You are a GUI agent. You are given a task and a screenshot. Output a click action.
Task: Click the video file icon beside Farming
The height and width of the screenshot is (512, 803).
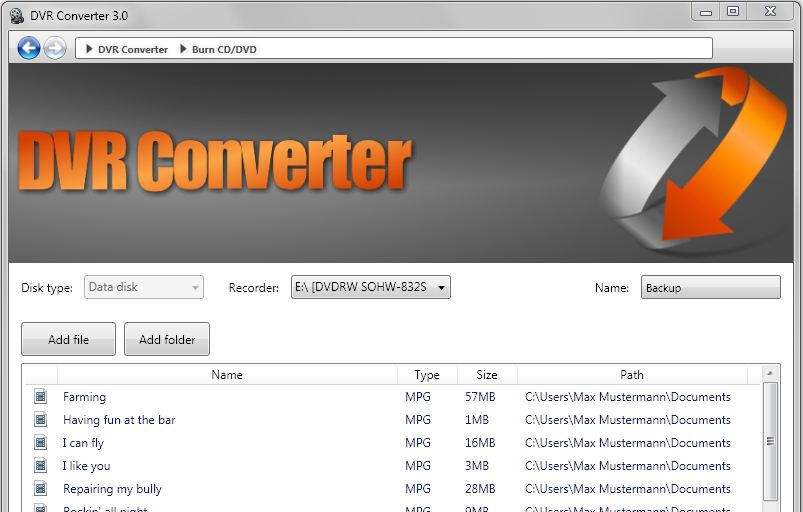pos(40,396)
